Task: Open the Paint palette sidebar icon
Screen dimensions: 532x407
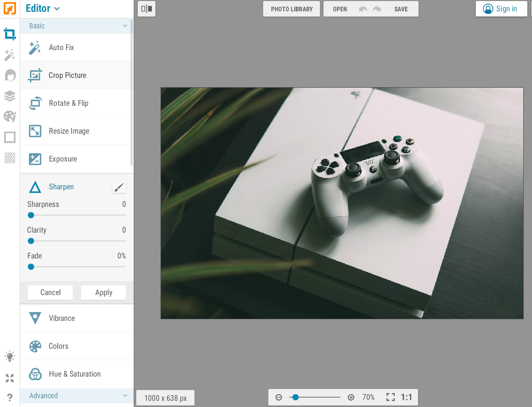Action: click(9, 117)
